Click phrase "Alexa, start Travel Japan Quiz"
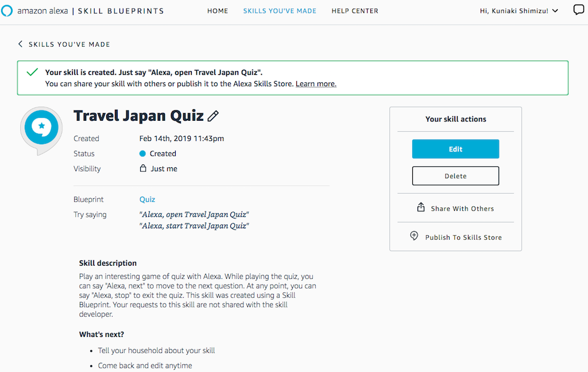Screen dimensions: 588x372 tap(194, 225)
